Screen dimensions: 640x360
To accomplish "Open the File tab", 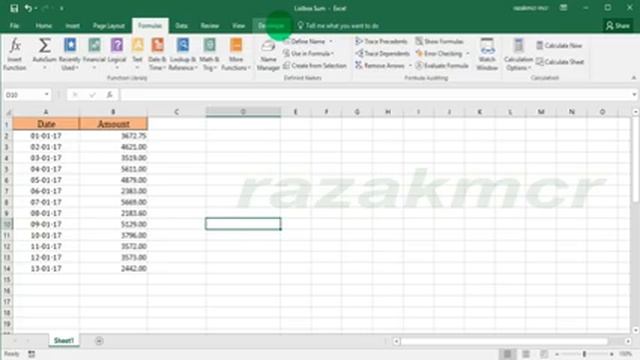I will 14,26.
